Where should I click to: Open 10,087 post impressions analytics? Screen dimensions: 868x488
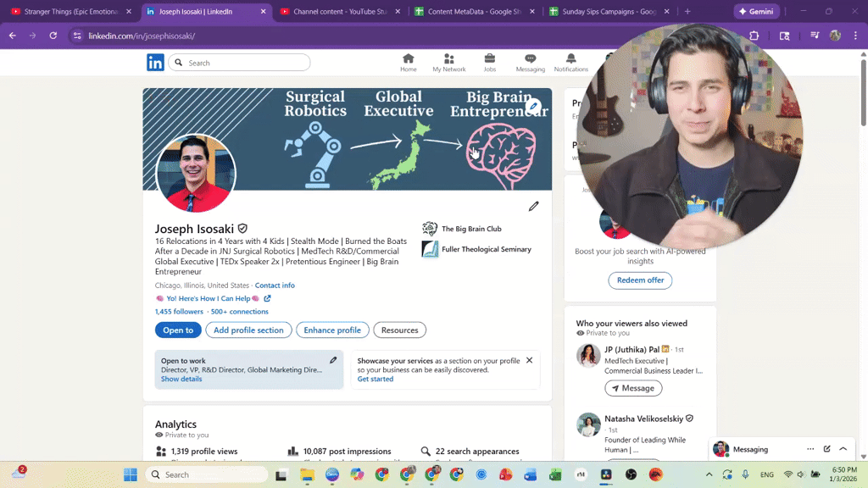click(347, 451)
